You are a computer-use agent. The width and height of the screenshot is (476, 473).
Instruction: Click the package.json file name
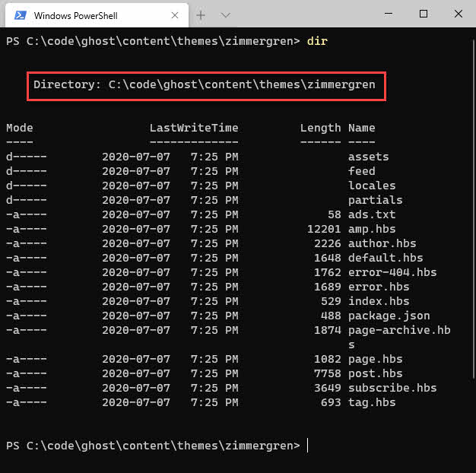point(389,316)
